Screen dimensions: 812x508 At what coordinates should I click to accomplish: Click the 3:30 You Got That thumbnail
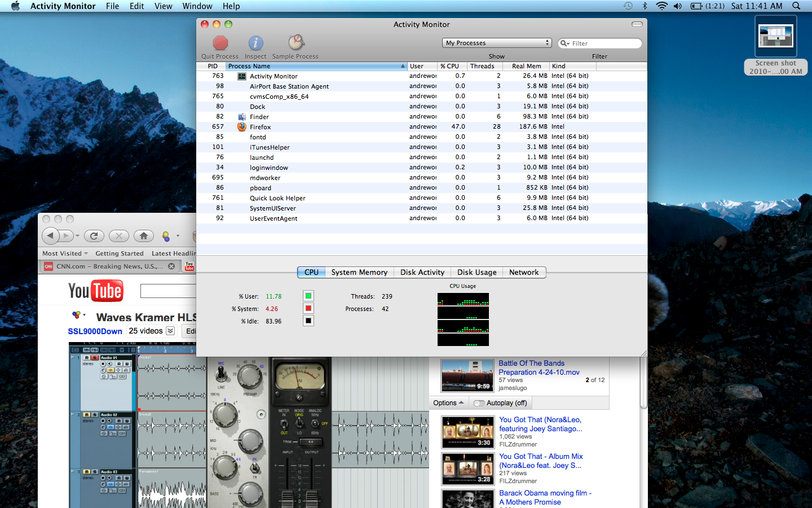467,432
